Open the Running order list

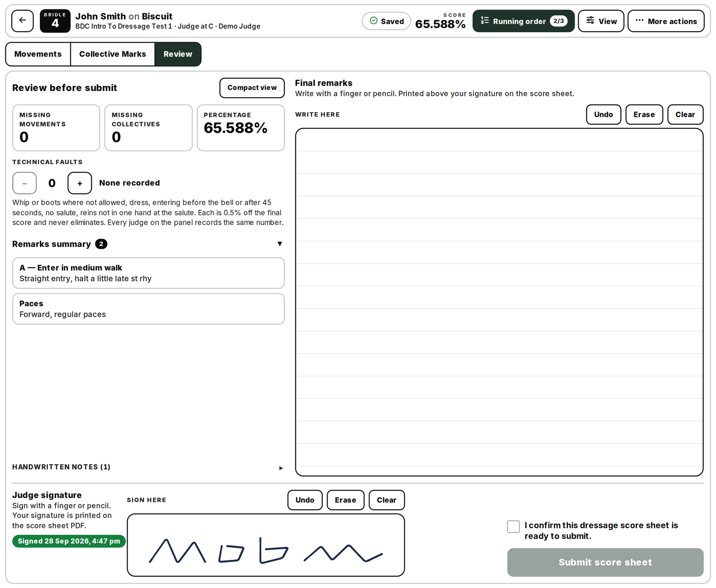(523, 21)
